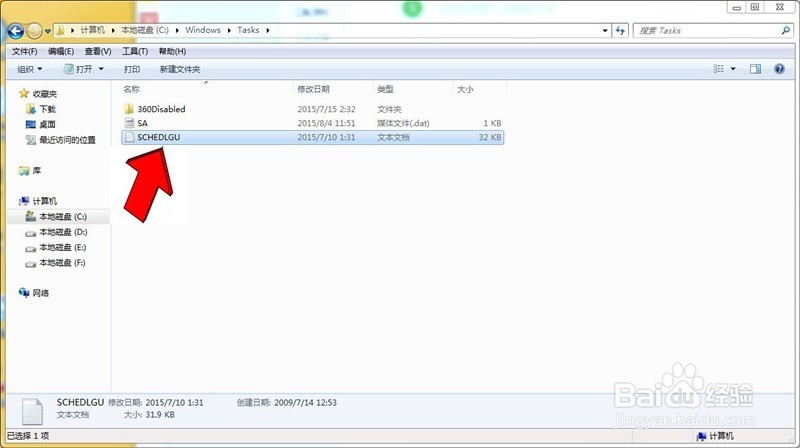Select 本地磁盘 (E:) in the navigation pane
The image size is (800, 448).
(63, 247)
